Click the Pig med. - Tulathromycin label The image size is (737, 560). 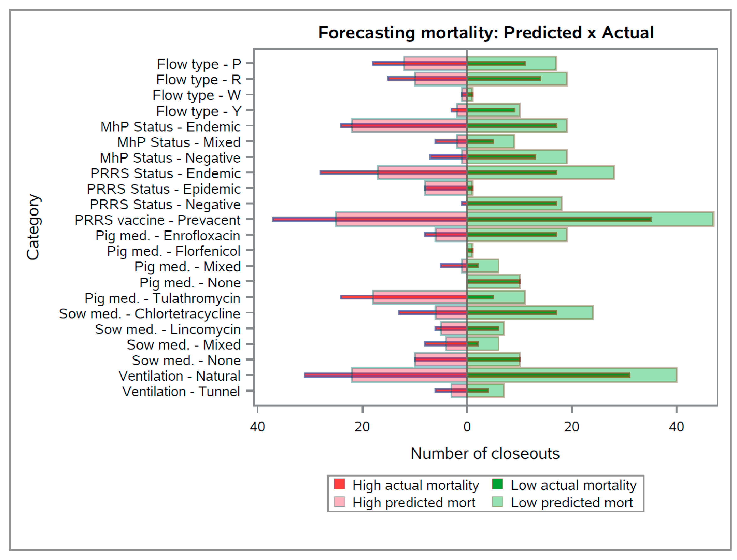tap(162, 298)
